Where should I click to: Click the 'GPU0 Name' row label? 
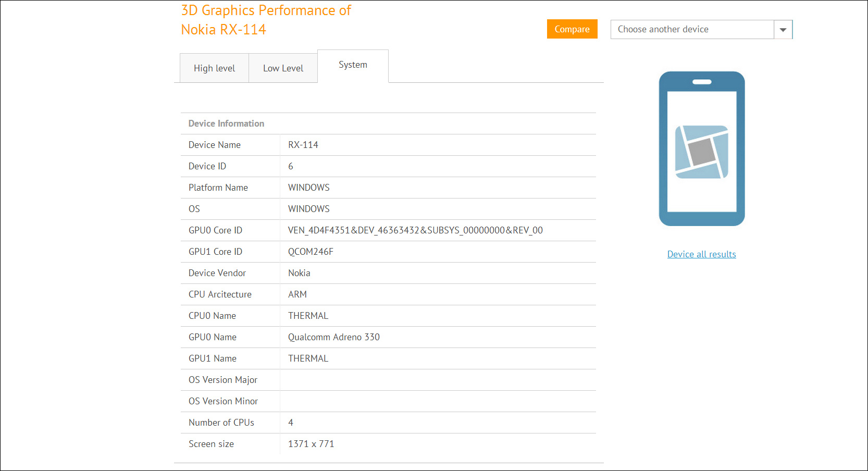pyautogui.click(x=213, y=337)
